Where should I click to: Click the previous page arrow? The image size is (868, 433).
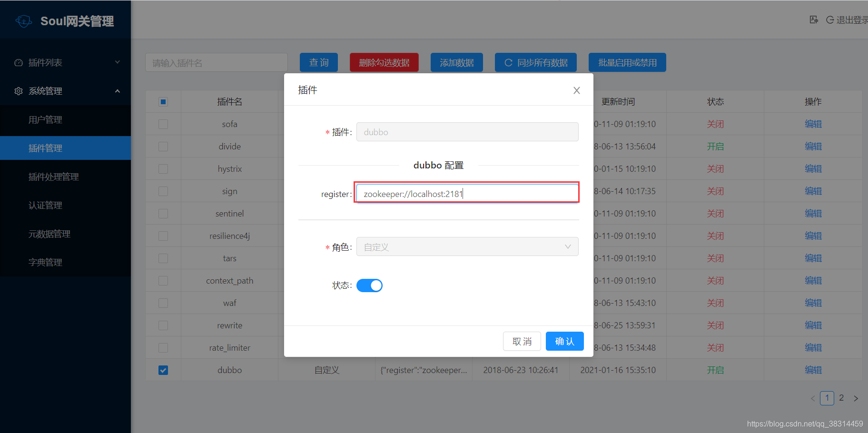pos(813,398)
